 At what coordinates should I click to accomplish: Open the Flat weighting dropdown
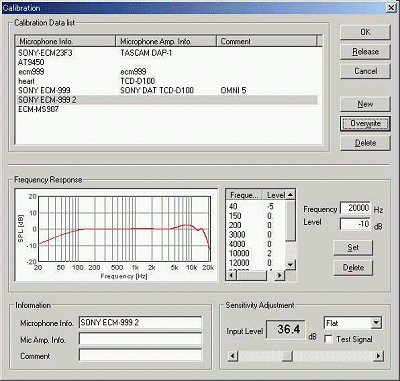tap(376, 323)
